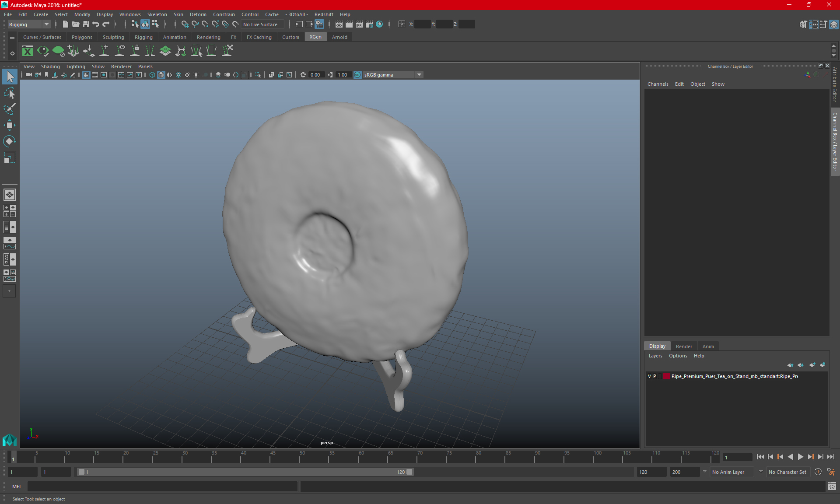Switch to the Polygons shelf tab
Screen dimensions: 840x504
click(x=82, y=37)
